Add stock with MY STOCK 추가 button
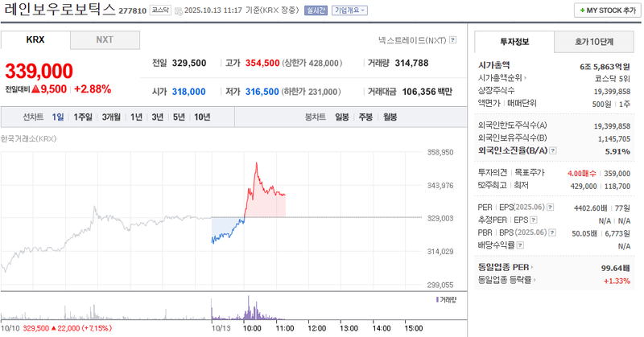644x337 pixels. click(x=605, y=10)
